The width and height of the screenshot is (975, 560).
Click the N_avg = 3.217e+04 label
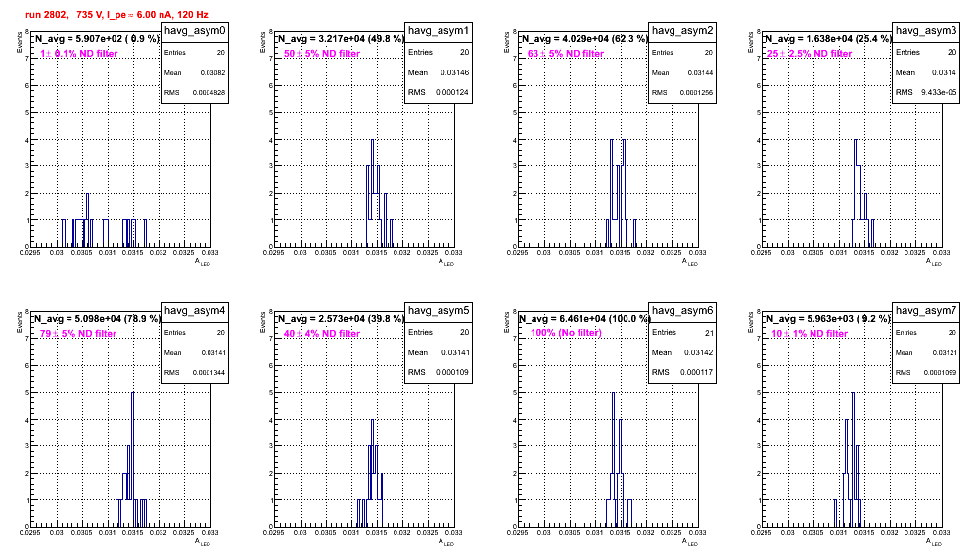click(341, 39)
